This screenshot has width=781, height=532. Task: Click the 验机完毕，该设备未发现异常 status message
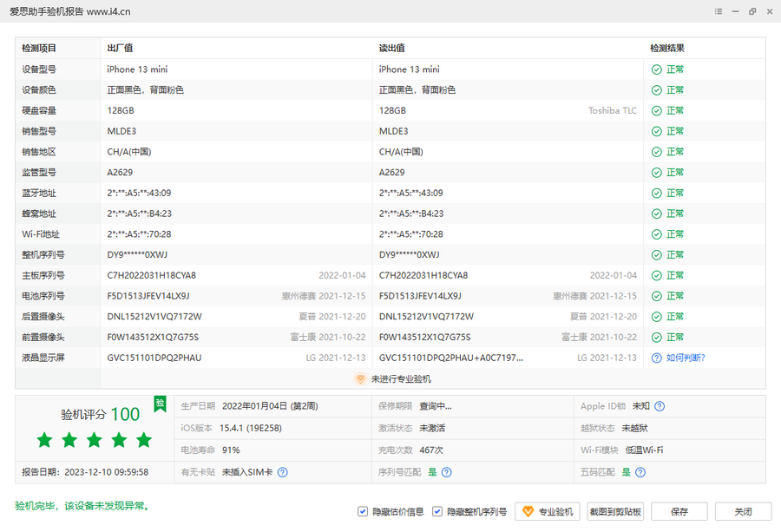tap(82, 506)
